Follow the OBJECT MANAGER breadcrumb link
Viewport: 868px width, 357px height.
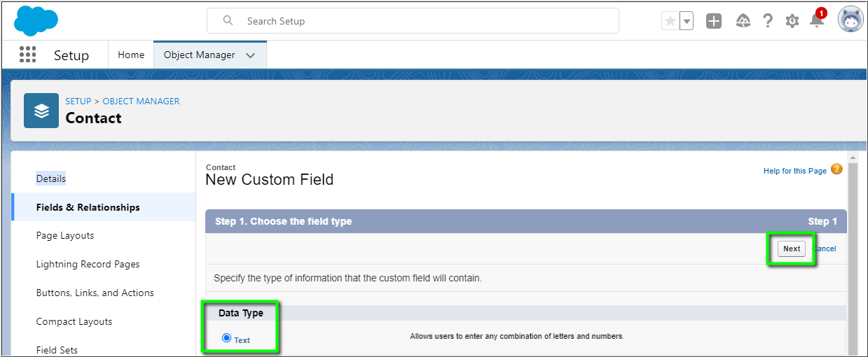141,101
